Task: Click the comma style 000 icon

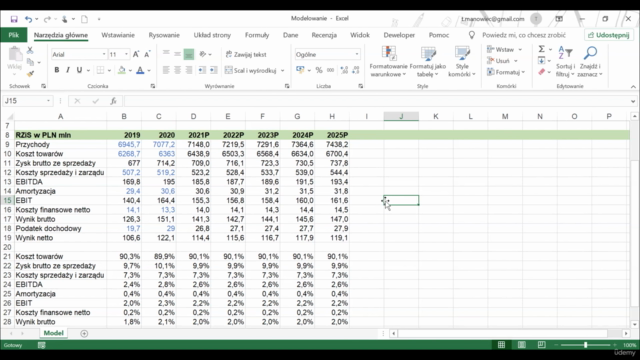Action: click(x=330, y=70)
